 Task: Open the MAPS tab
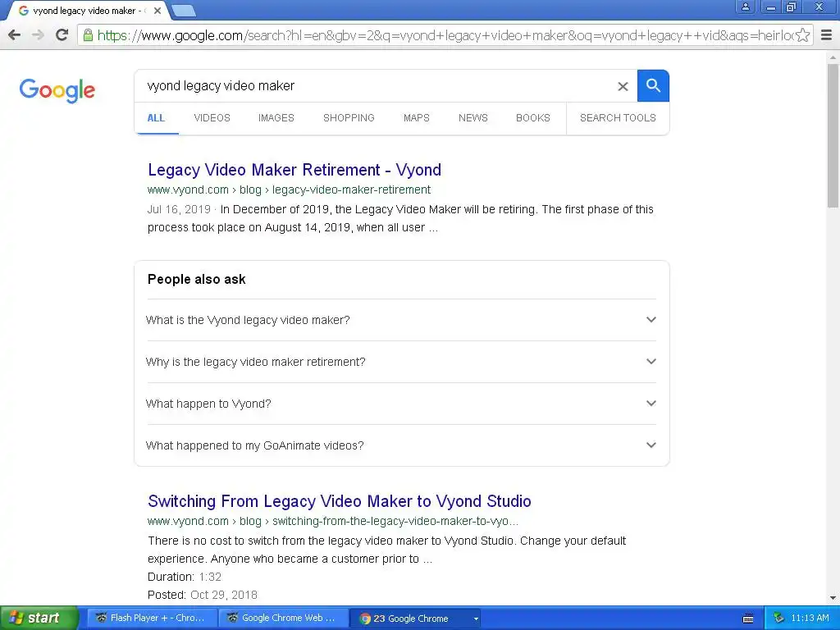point(416,118)
